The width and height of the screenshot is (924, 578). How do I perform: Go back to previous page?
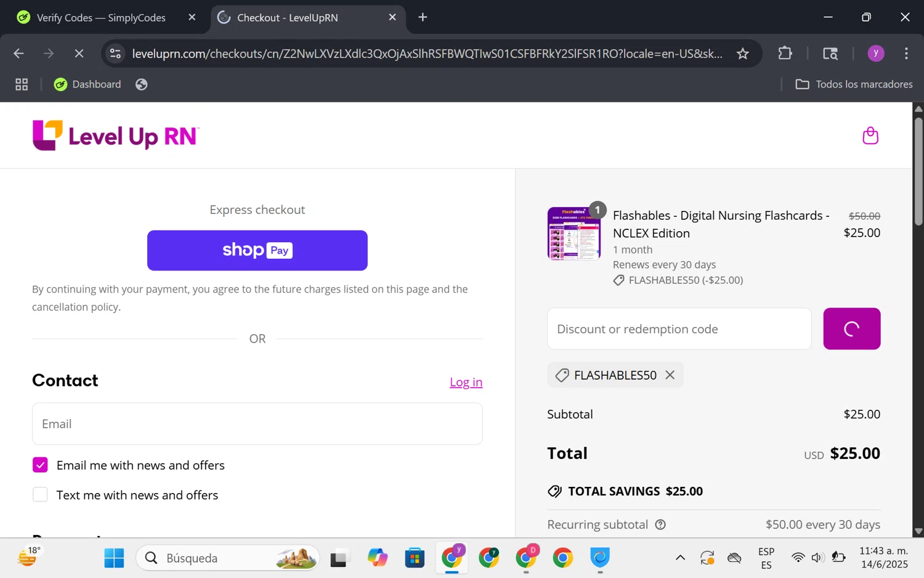18,54
